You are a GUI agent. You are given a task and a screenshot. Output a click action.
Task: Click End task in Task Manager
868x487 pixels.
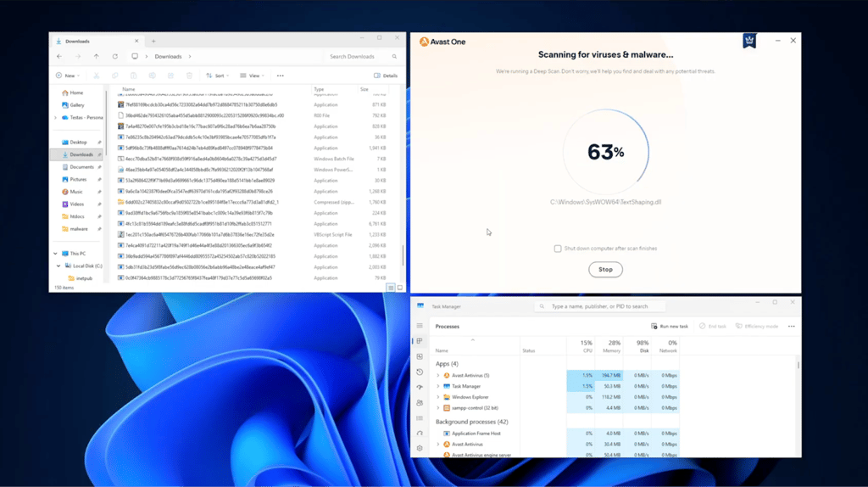[712, 327]
